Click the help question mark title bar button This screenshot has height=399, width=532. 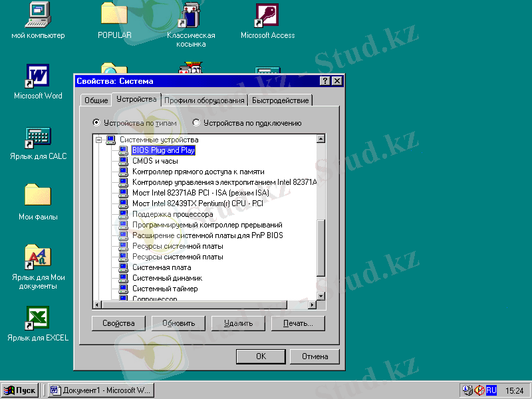point(325,81)
